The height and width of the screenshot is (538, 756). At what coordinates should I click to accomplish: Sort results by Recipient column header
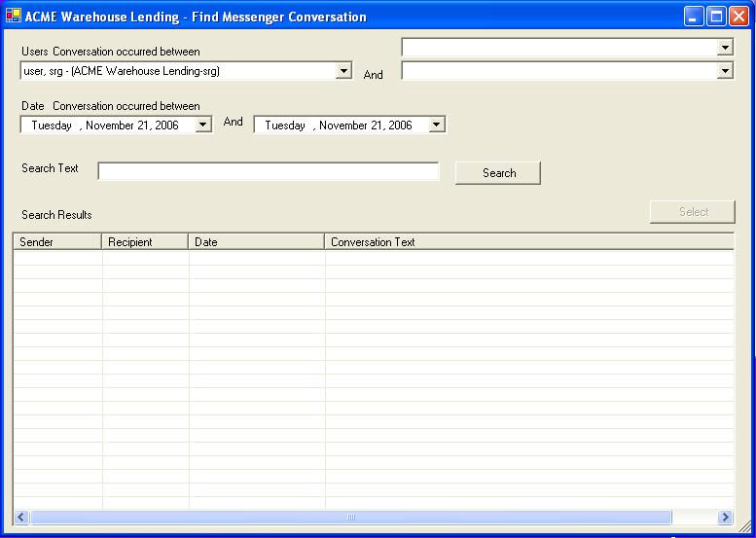pos(145,241)
